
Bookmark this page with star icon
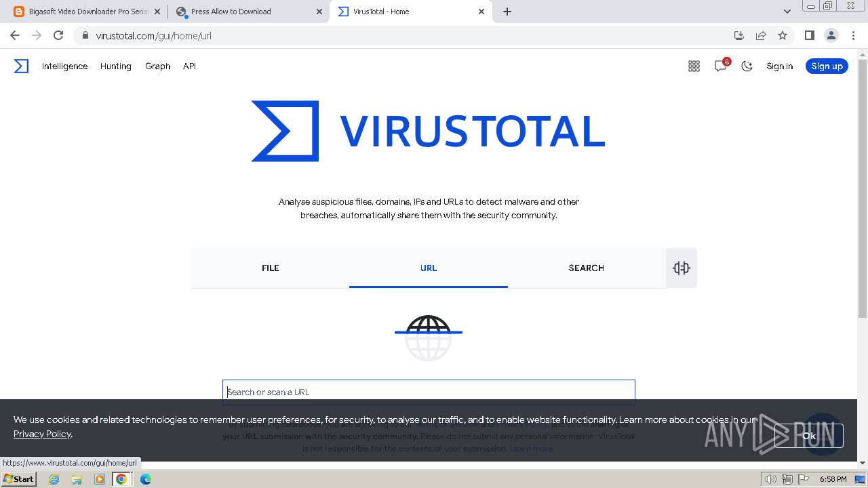pos(783,35)
